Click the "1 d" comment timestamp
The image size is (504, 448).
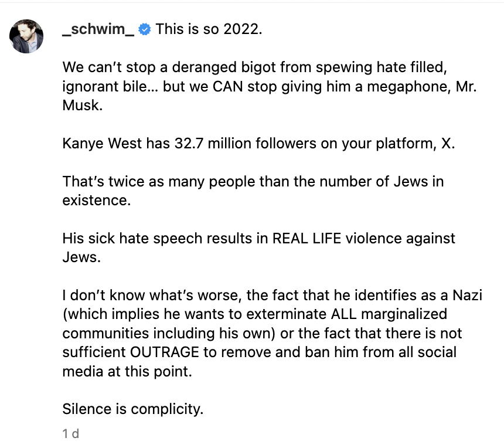(70, 434)
